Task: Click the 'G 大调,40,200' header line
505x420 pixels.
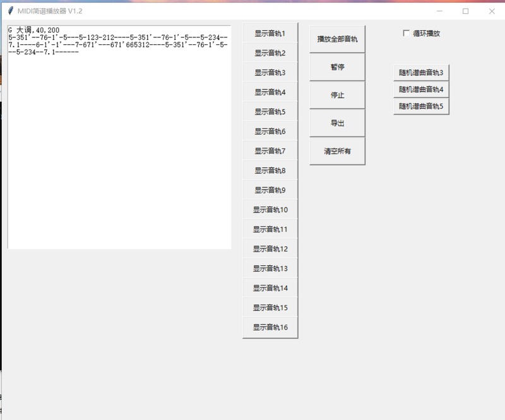Action: point(34,30)
